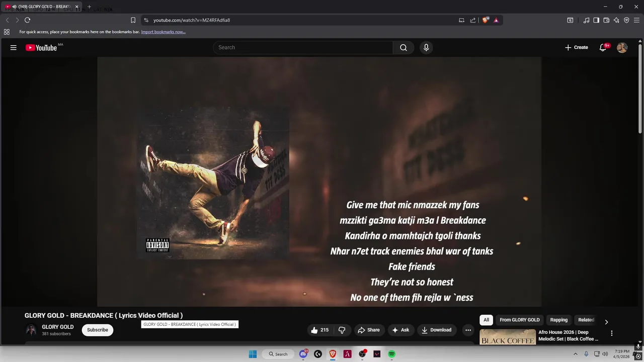644x362 pixels.
Task: Open GLORY GOLD channel avatar
Action: point(31,330)
